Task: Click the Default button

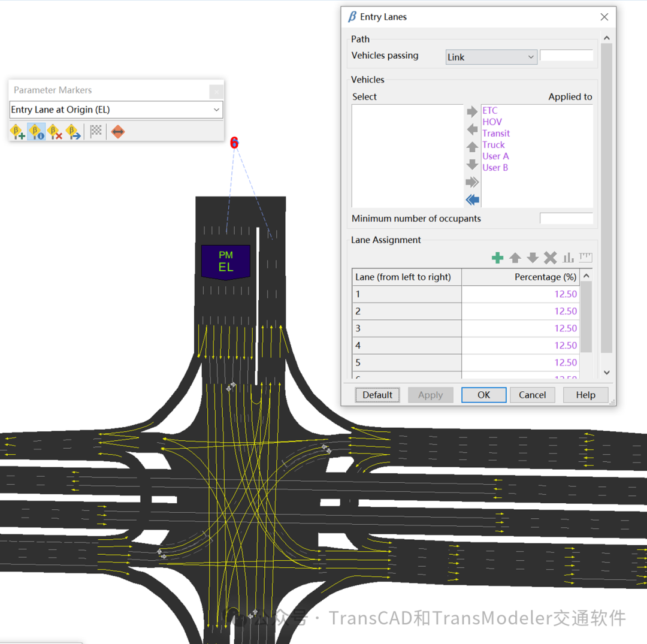Action: tap(377, 395)
